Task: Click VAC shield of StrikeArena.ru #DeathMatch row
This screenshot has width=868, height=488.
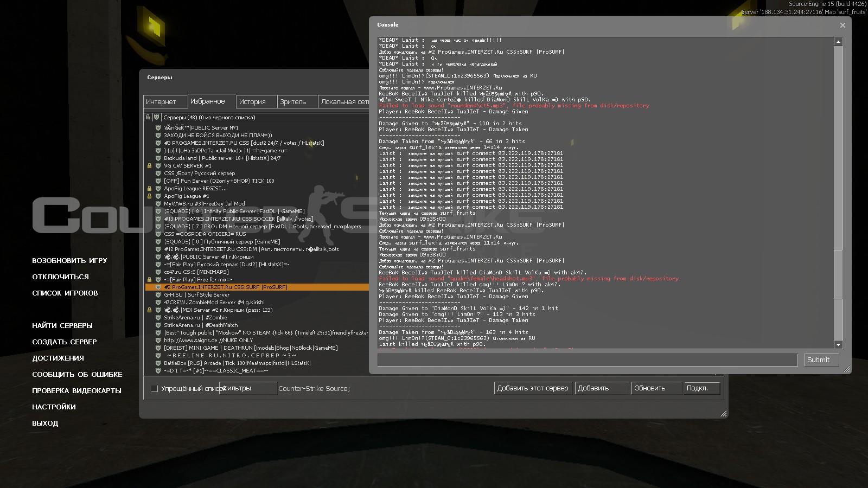Action: [158, 325]
